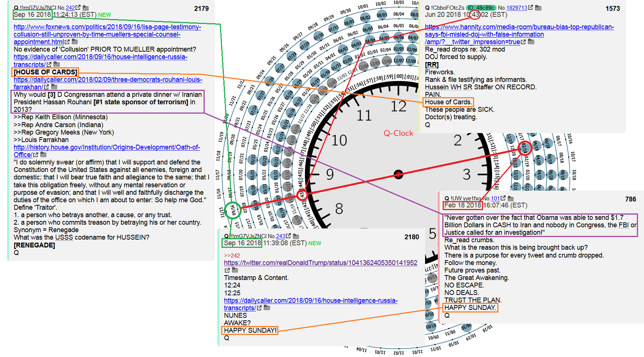Click the clock numeral 12
Screen dimensions: 644x357
[x=399, y=107]
